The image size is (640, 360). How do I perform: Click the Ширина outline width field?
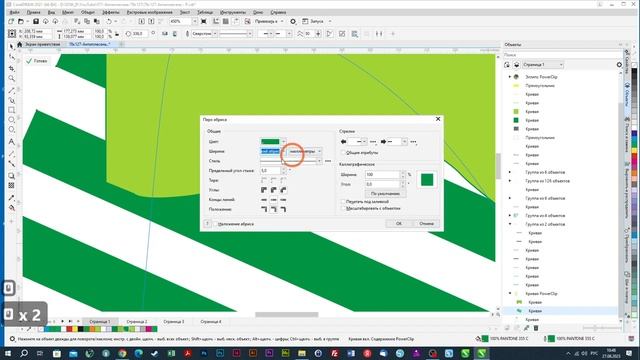click(270, 151)
